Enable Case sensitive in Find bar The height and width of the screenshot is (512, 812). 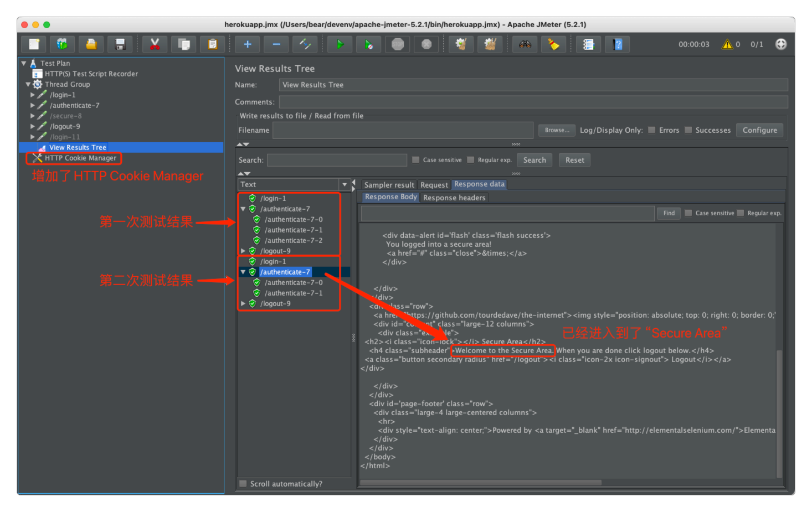[688, 213]
